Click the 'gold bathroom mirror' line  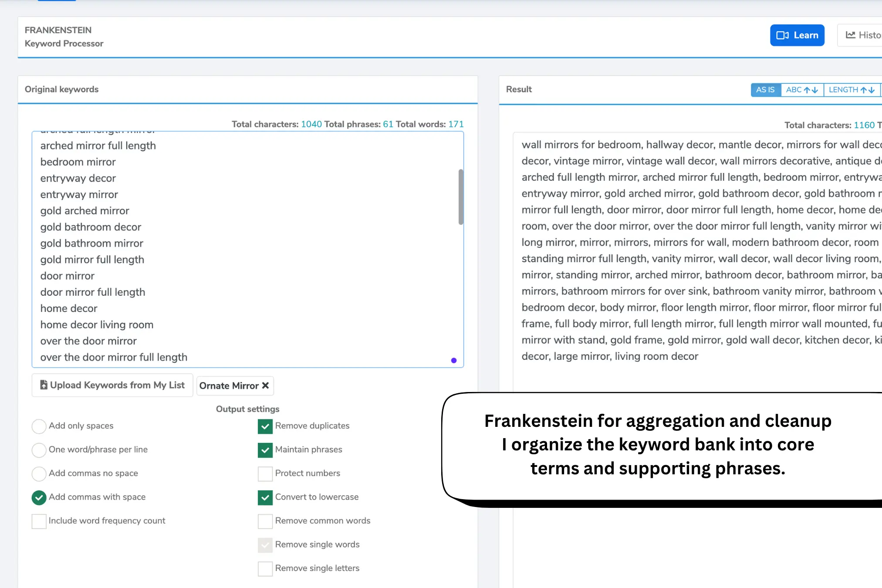pyautogui.click(x=91, y=243)
